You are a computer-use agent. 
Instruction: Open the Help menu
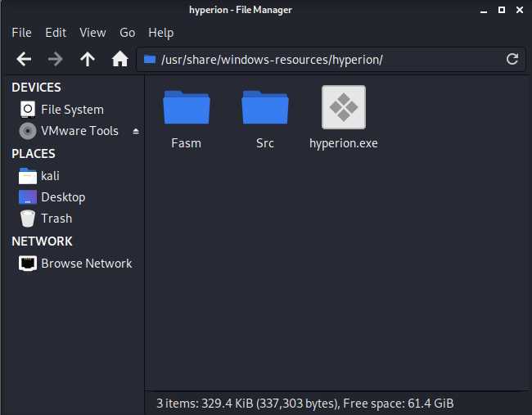[x=160, y=33]
